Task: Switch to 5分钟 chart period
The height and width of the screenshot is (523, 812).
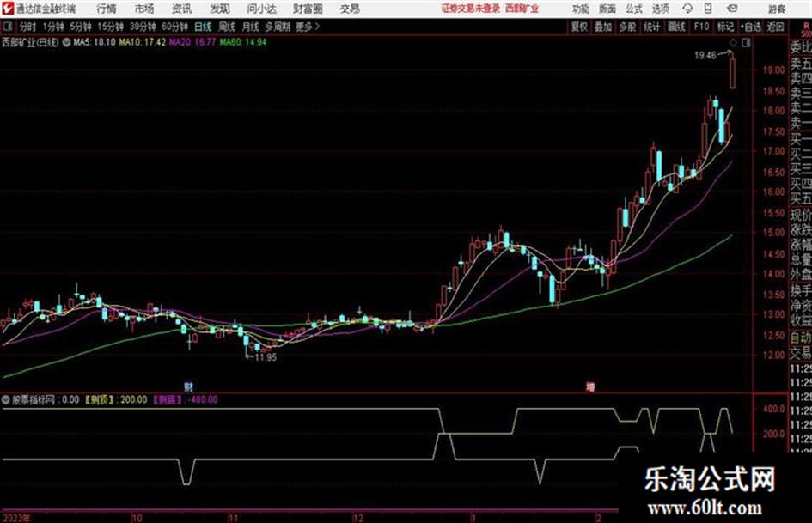Action: coord(81,27)
